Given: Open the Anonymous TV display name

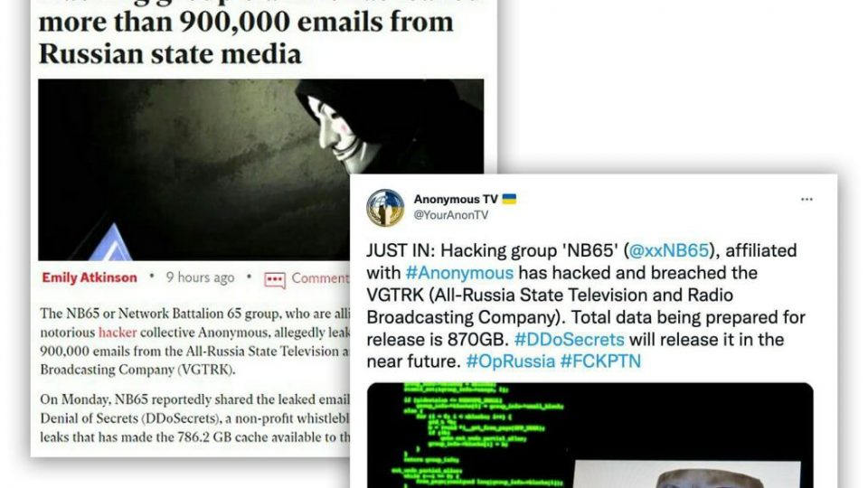Looking at the screenshot, I should pos(456,199).
